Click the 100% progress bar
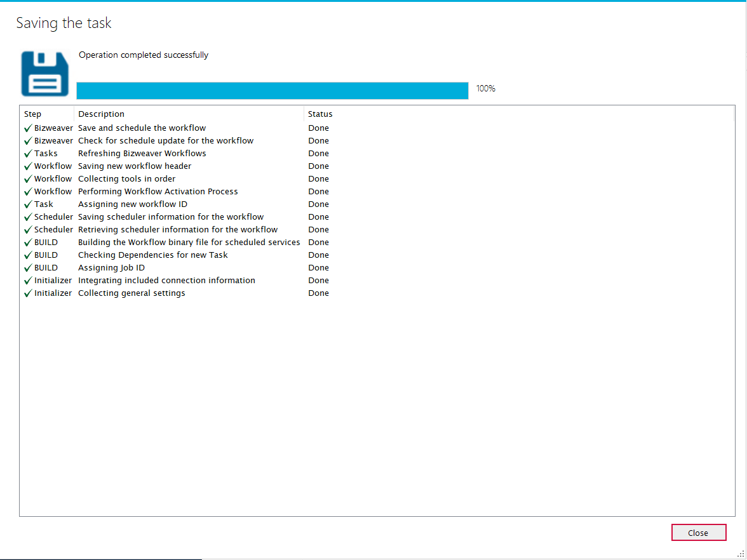The width and height of the screenshot is (747, 560). pyautogui.click(x=273, y=90)
